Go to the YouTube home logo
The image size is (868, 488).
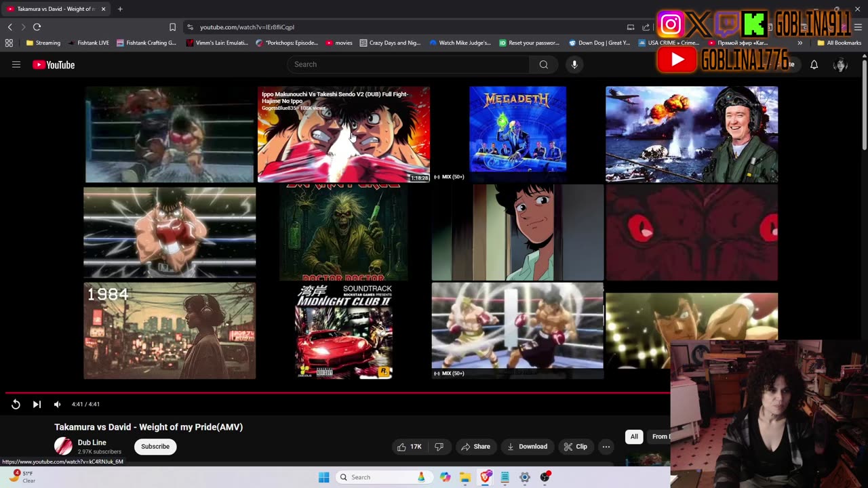click(x=54, y=64)
